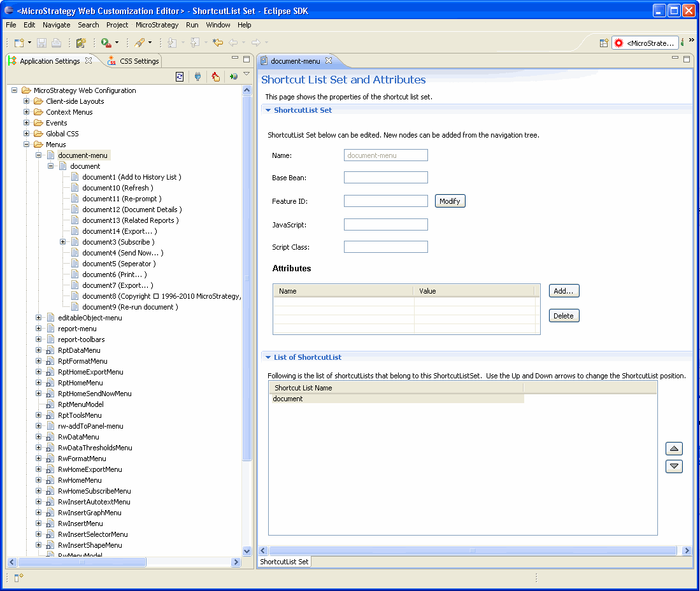This screenshot has height=591, width=700.
Task: Open the MicroStrategy menu
Action: click(x=157, y=25)
